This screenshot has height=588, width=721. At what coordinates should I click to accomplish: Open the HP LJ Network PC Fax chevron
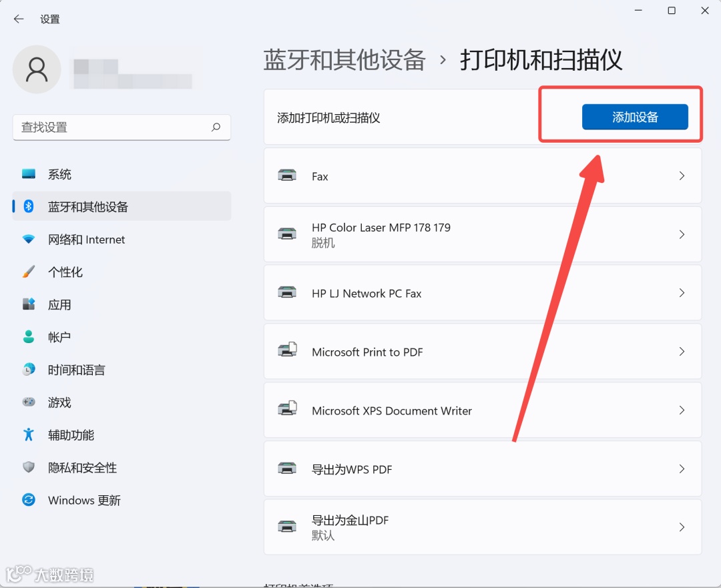point(682,293)
